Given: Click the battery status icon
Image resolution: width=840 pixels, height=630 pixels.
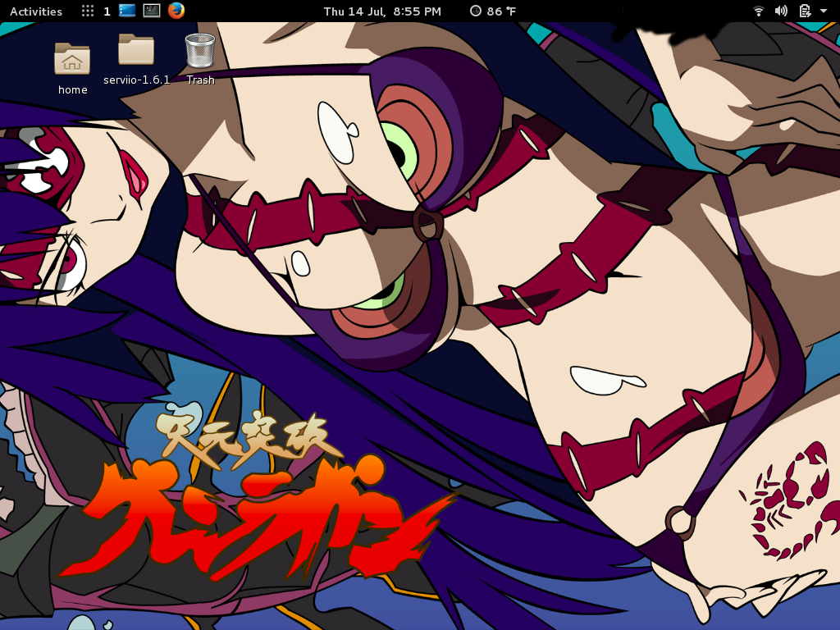Looking at the screenshot, I should point(805,11).
